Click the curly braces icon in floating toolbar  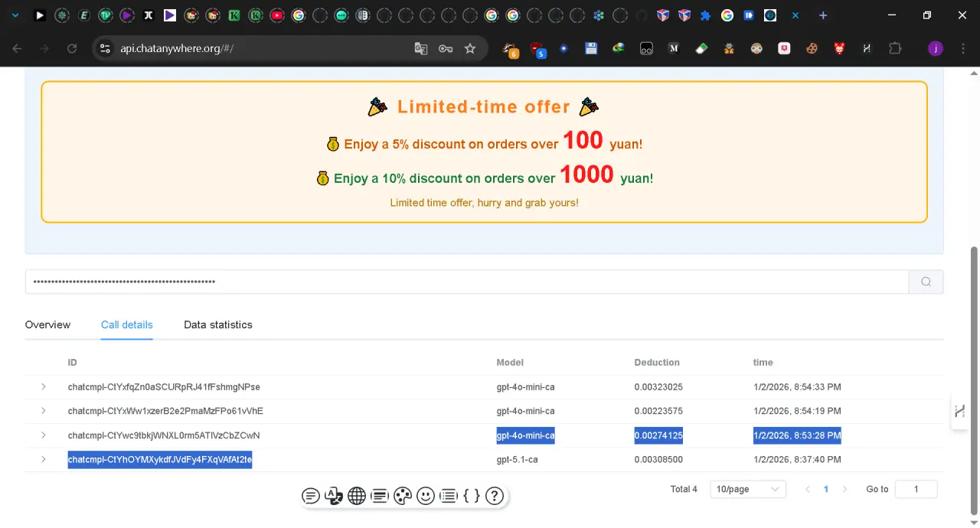click(x=472, y=496)
